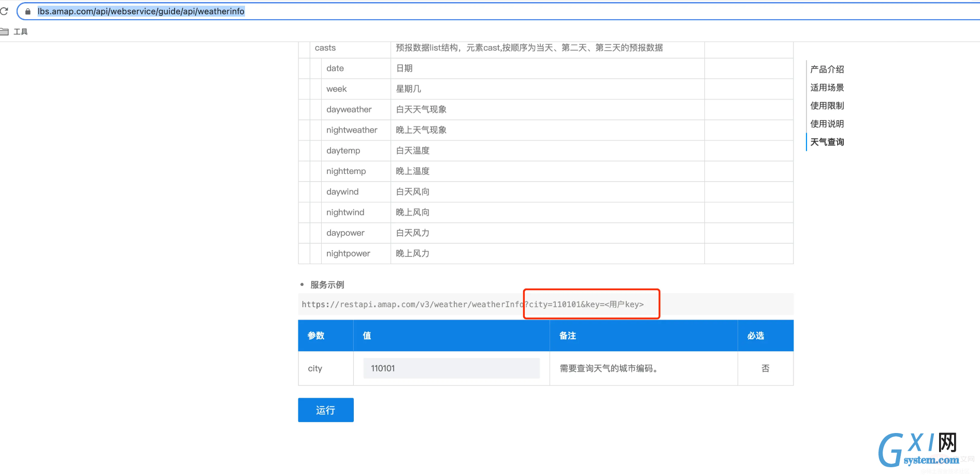Open the 工具 bookmarks folder
980x476 pixels.
[x=14, y=32]
